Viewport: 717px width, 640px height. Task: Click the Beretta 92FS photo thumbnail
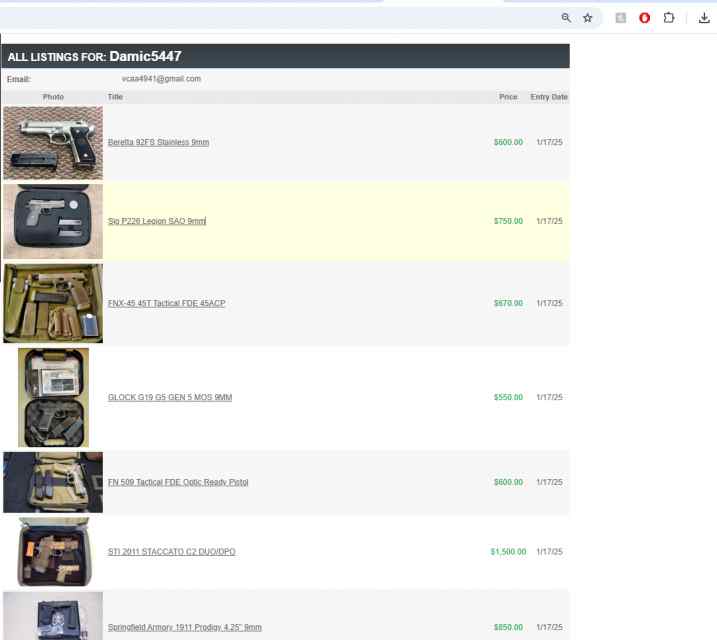coord(53,143)
